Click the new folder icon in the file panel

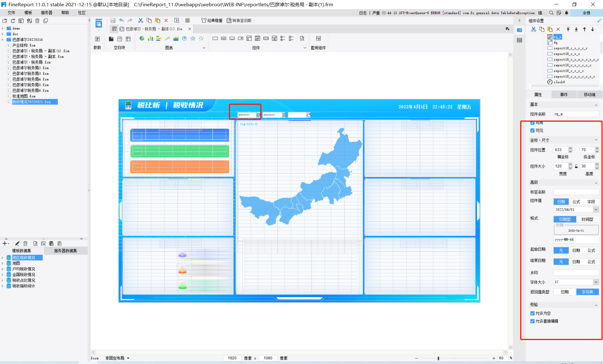tap(5, 21)
